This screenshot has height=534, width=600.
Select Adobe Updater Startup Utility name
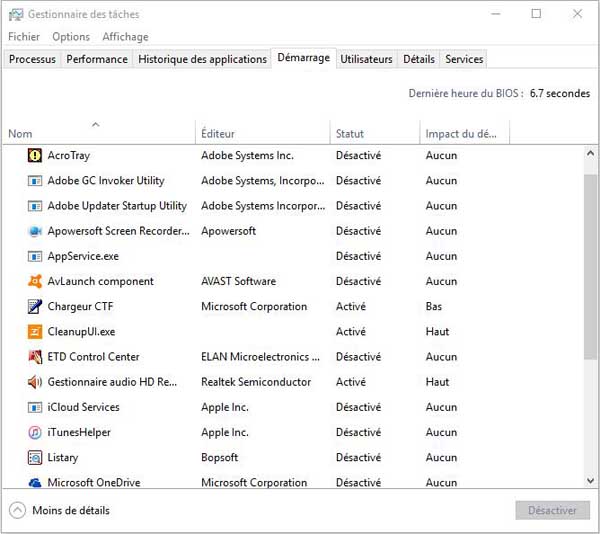tap(117, 206)
